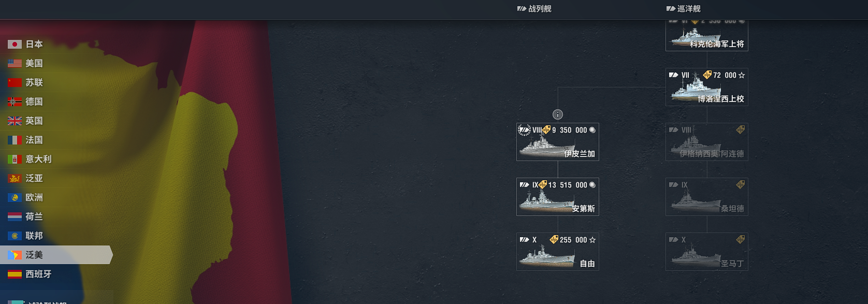Open the locked cruiser 圣马丁

click(707, 252)
